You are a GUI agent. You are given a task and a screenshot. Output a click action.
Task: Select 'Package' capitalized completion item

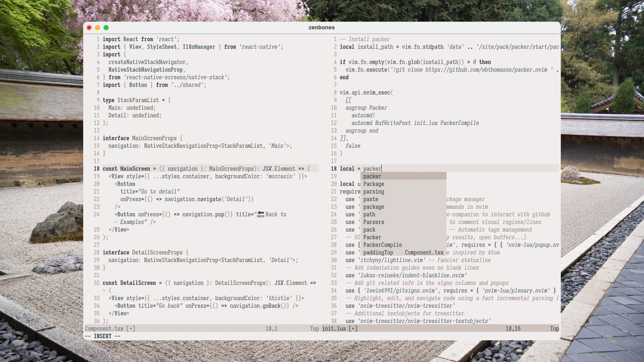tap(373, 184)
